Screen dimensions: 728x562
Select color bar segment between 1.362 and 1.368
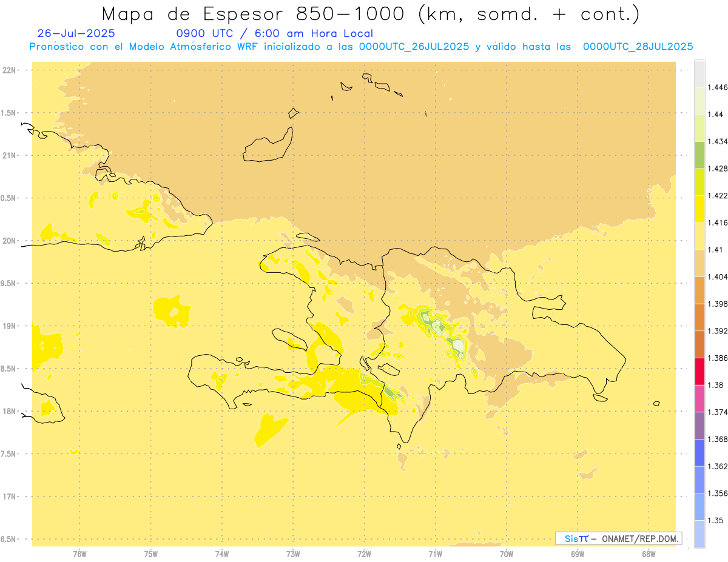pos(699,453)
